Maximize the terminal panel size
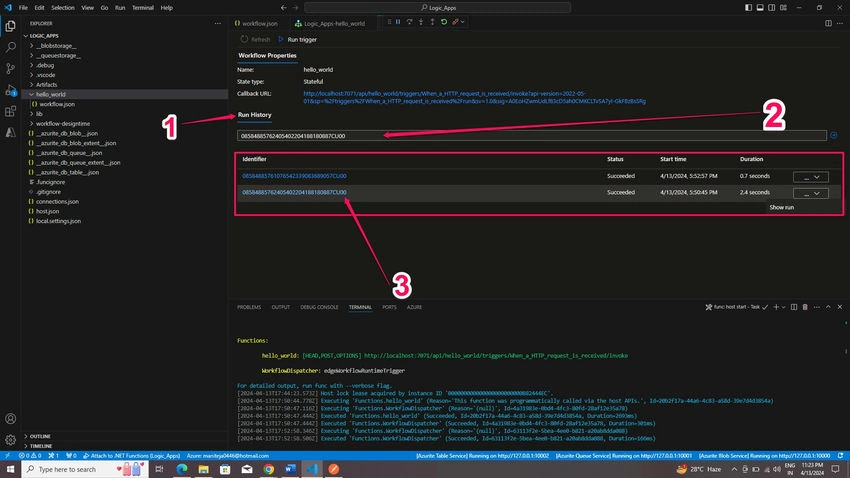The image size is (850, 478). point(828,307)
